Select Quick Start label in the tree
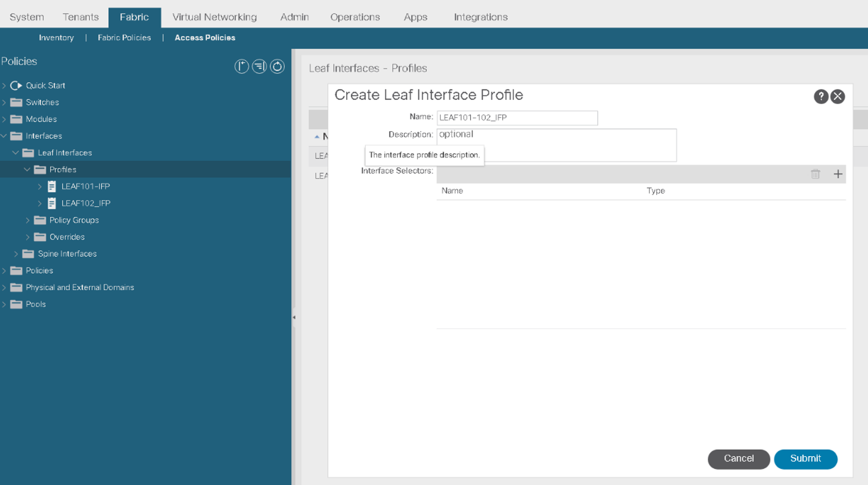 [45, 85]
